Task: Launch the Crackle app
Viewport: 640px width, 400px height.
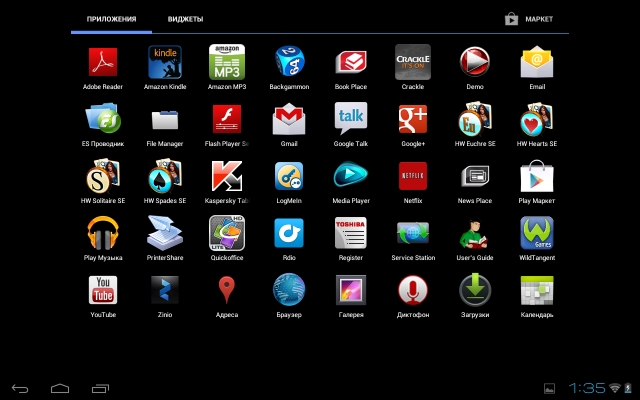Action: point(413,63)
